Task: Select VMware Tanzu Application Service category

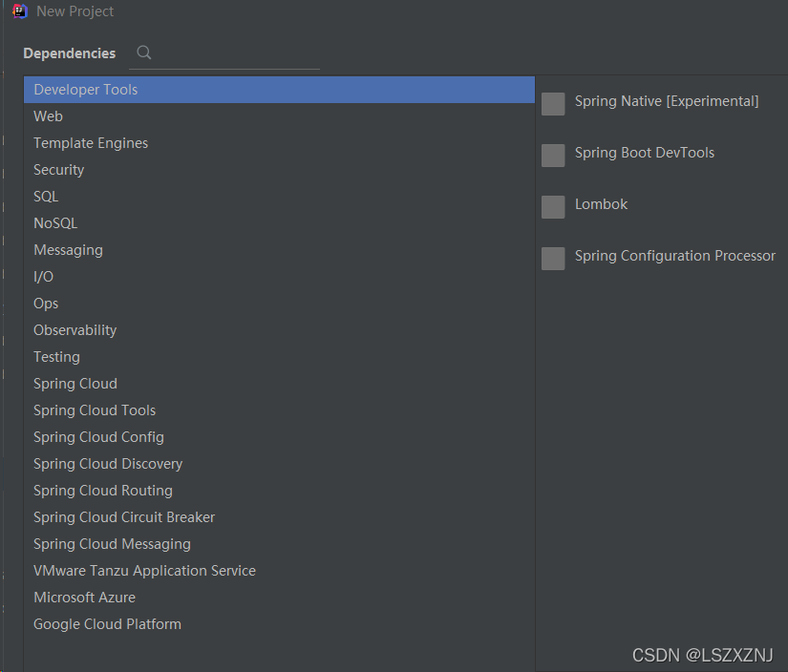Action: tap(279, 571)
